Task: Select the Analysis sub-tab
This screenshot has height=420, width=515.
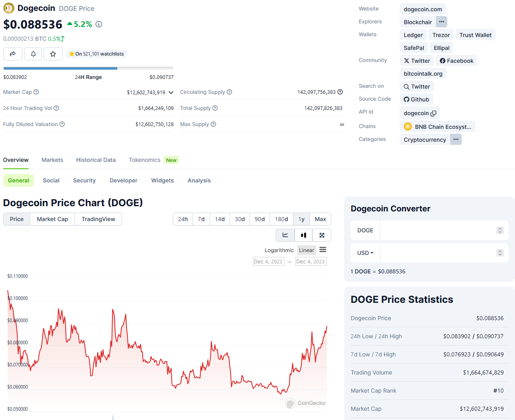Action: point(199,180)
